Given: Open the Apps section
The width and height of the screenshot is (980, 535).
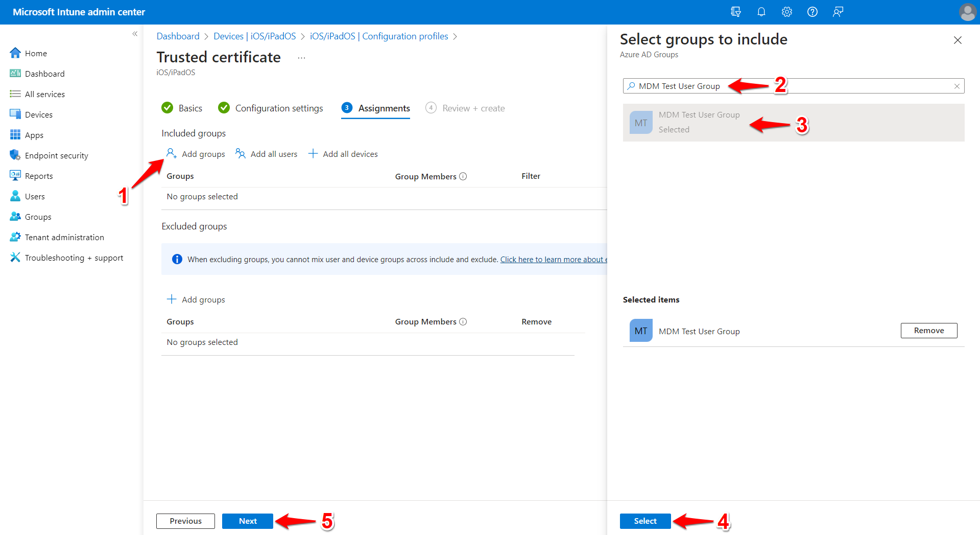Looking at the screenshot, I should [27, 135].
